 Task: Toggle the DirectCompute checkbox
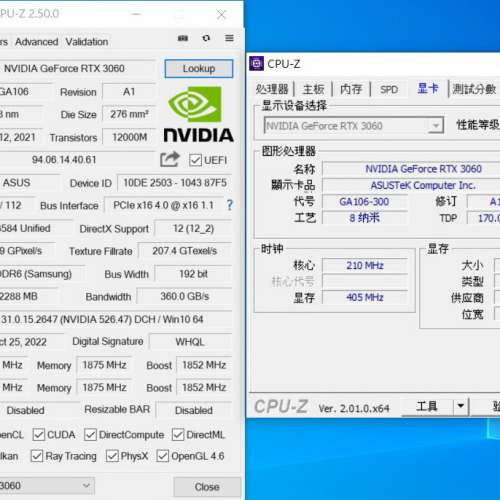[x=90, y=435]
